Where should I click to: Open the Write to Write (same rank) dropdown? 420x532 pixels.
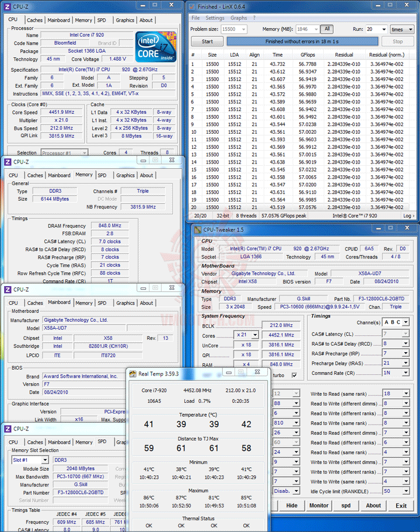click(x=406, y=481)
